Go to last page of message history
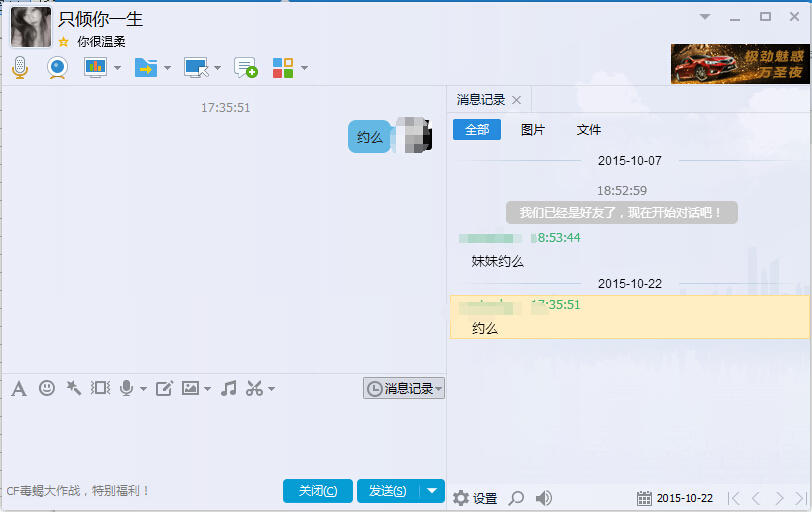Image resolution: width=812 pixels, height=512 pixels. pyautogui.click(x=801, y=498)
